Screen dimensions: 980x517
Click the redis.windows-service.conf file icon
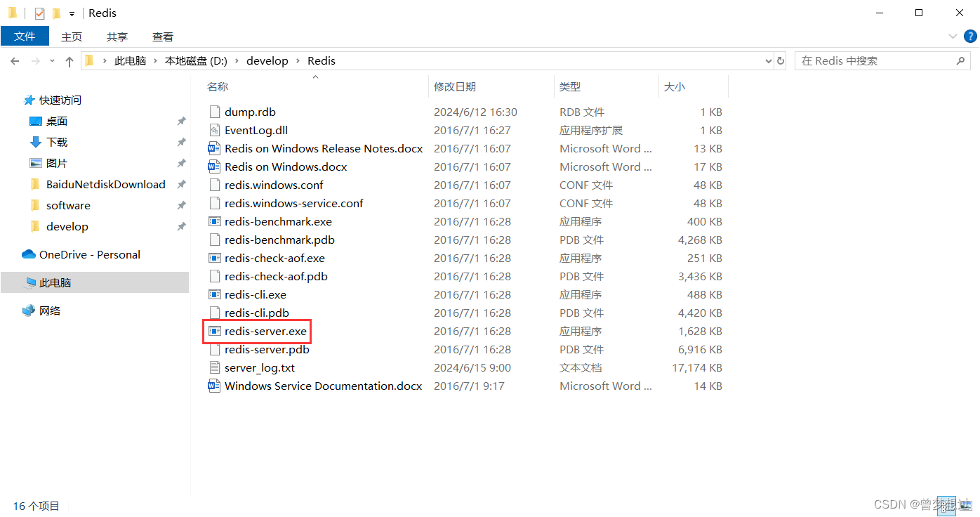(215, 203)
